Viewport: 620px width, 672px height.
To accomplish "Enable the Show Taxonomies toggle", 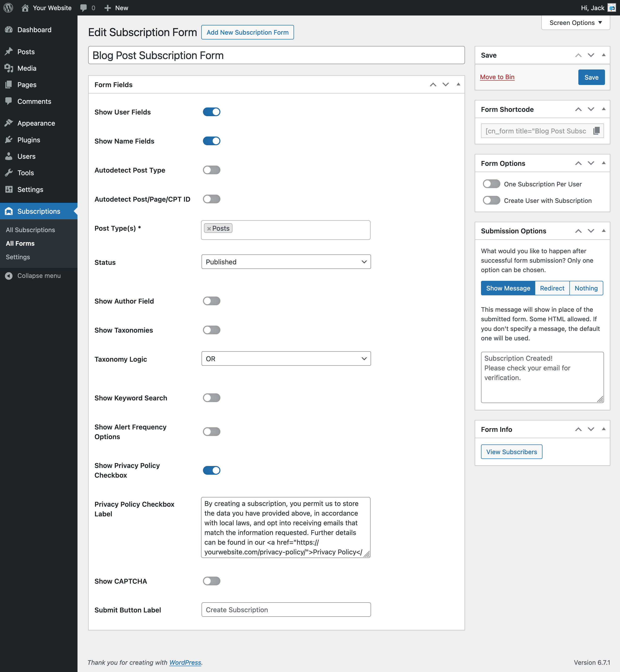I will tap(212, 330).
